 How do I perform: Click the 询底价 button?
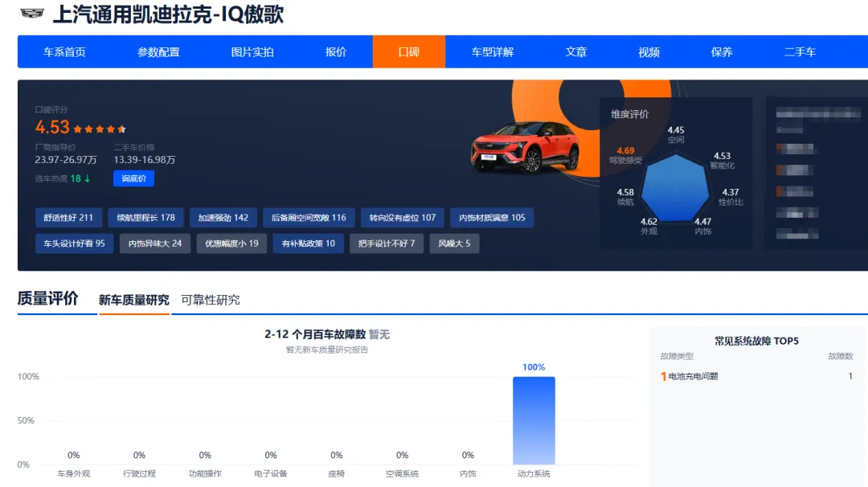(x=134, y=178)
